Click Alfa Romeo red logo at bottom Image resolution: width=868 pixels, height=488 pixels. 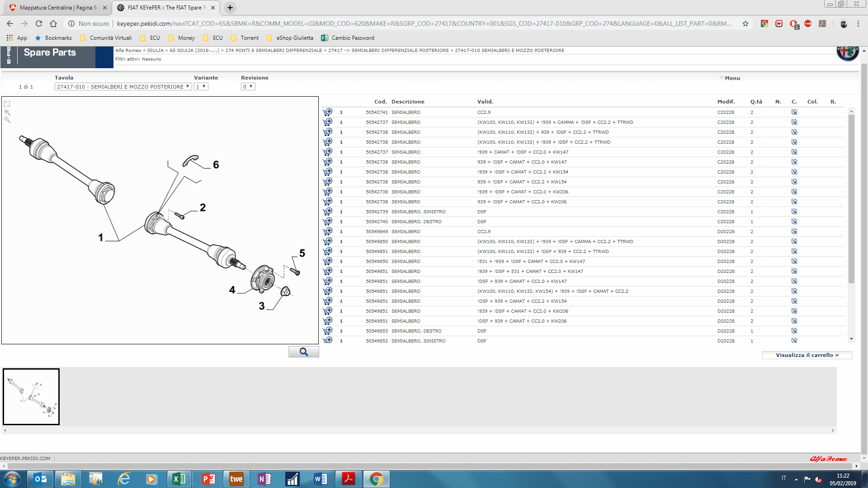pyautogui.click(x=828, y=459)
